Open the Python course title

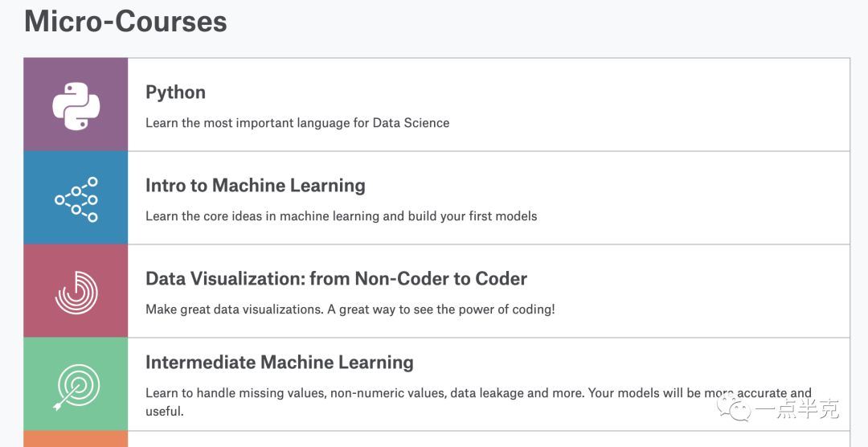175,92
